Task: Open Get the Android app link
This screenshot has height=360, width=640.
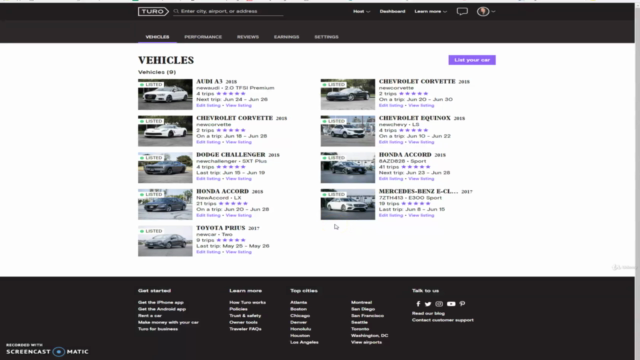Action: coord(162,309)
